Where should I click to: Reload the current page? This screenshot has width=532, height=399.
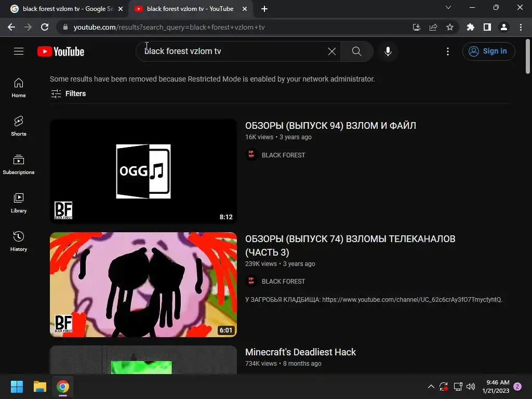[x=45, y=27]
